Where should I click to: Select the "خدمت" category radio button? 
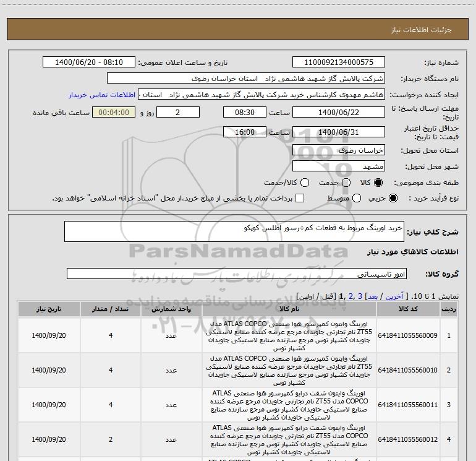(346, 183)
